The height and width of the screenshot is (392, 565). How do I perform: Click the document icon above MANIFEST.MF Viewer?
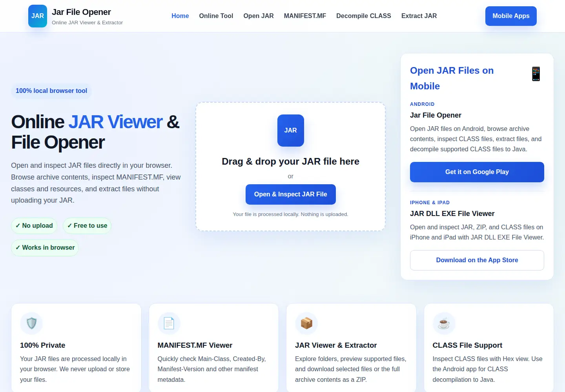(x=169, y=323)
